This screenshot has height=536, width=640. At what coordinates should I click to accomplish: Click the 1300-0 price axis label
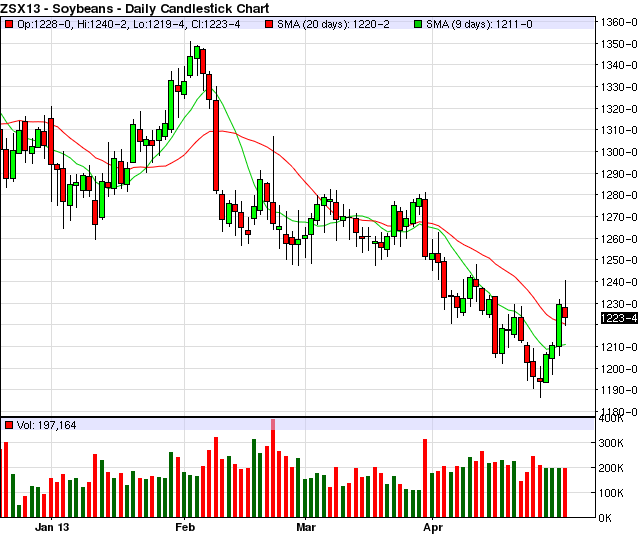[620, 152]
